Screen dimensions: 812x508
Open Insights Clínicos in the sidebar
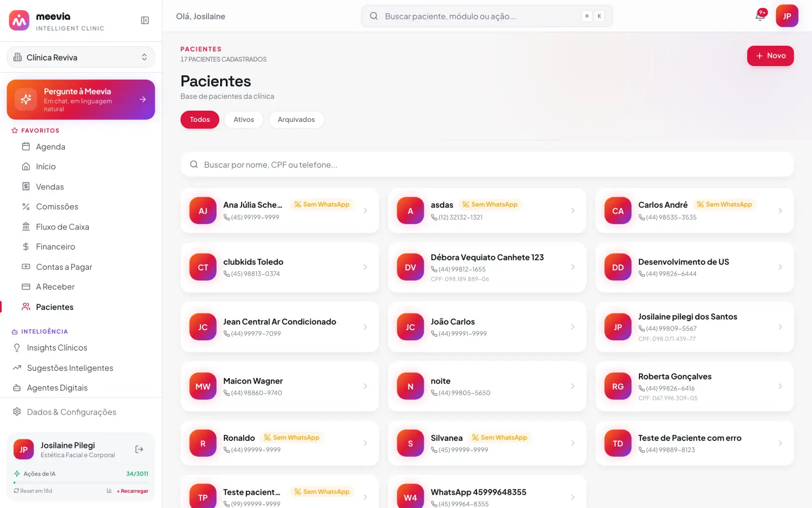tap(57, 348)
